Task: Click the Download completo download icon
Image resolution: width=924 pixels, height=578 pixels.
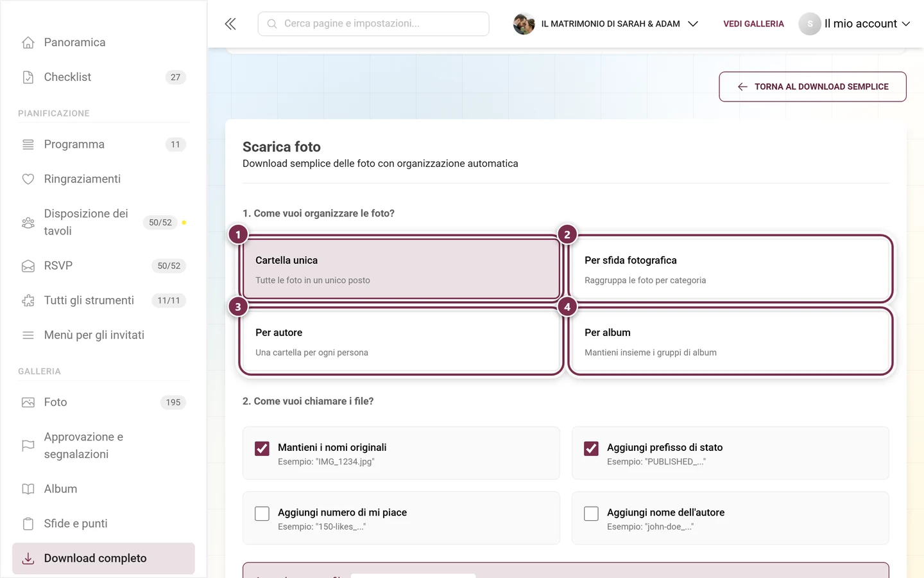Action: point(28,559)
